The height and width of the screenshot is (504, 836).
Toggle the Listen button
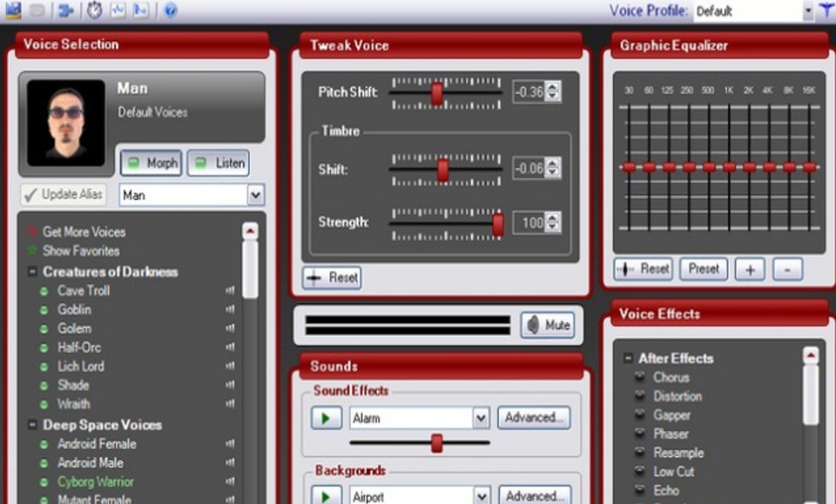click(219, 163)
